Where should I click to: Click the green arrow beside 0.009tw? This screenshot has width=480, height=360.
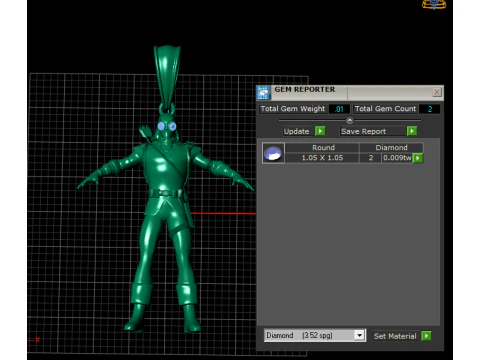418,158
